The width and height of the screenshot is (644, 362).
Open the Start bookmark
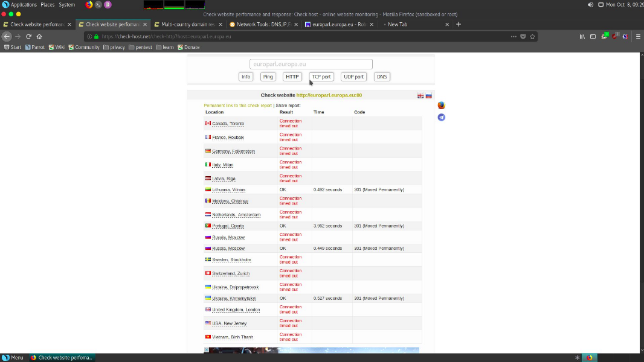coord(12,47)
